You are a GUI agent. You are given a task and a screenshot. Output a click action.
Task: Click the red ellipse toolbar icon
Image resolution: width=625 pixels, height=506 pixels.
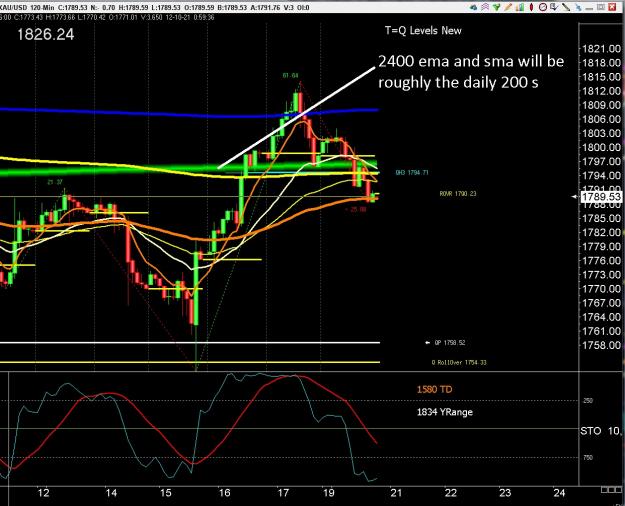[x=531, y=7]
